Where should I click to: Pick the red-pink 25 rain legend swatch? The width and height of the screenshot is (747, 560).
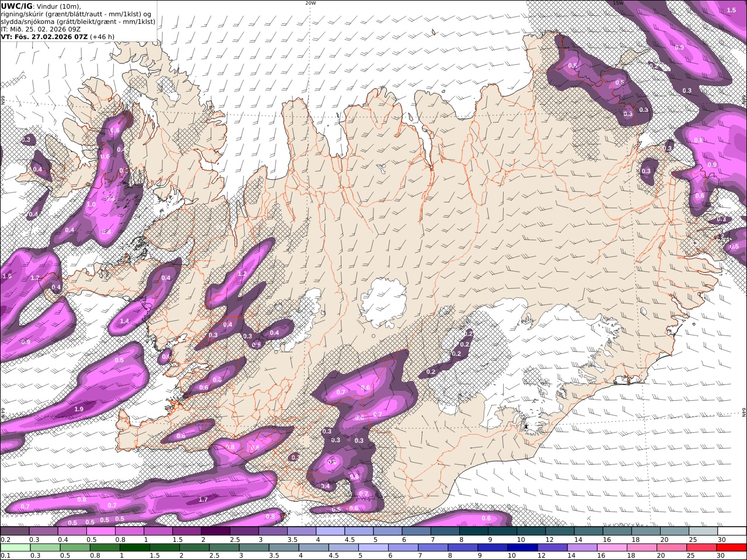click(701, 548)
